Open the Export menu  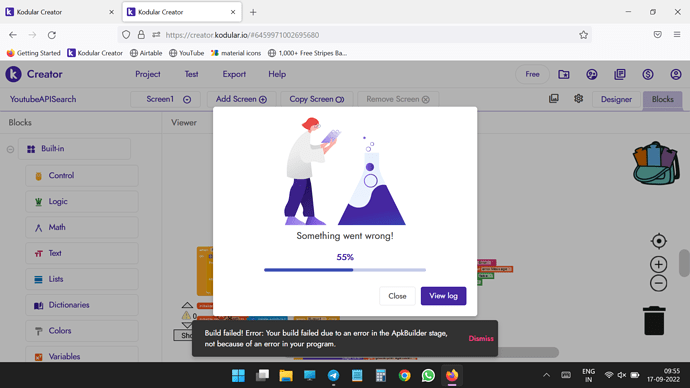click(234, 74)
